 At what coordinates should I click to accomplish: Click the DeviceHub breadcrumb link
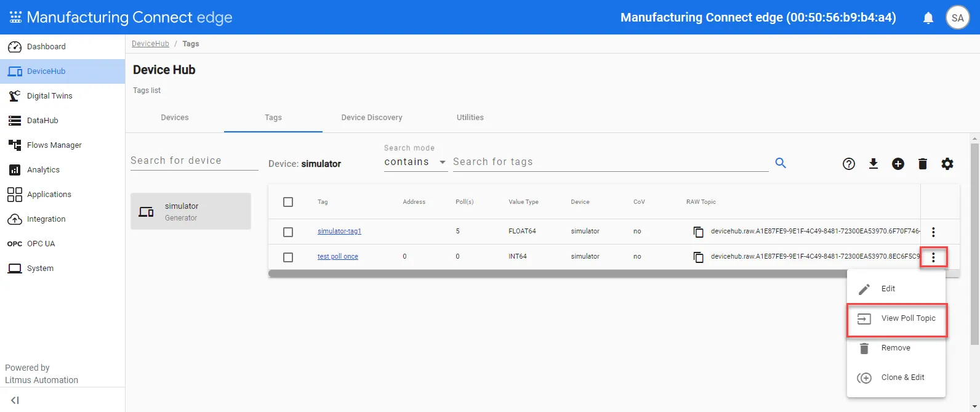pyautogui.click(x=150, y=44)
